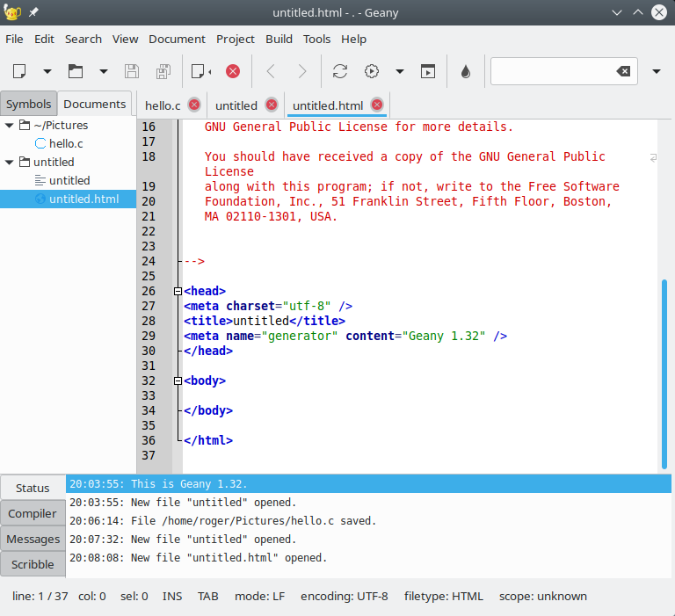
Task: Open the Compiler message tab
Action: tap(33, 513)
